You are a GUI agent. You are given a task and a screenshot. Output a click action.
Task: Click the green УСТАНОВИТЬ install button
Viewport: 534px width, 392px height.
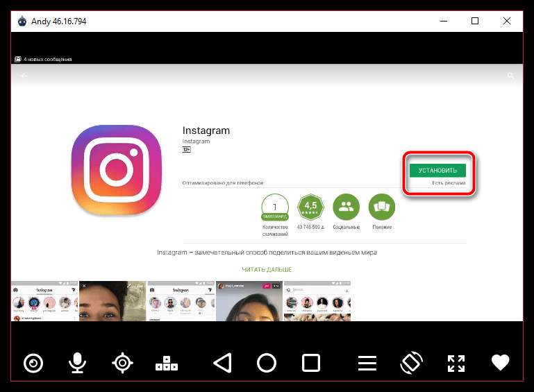click(x=437, y=170)
